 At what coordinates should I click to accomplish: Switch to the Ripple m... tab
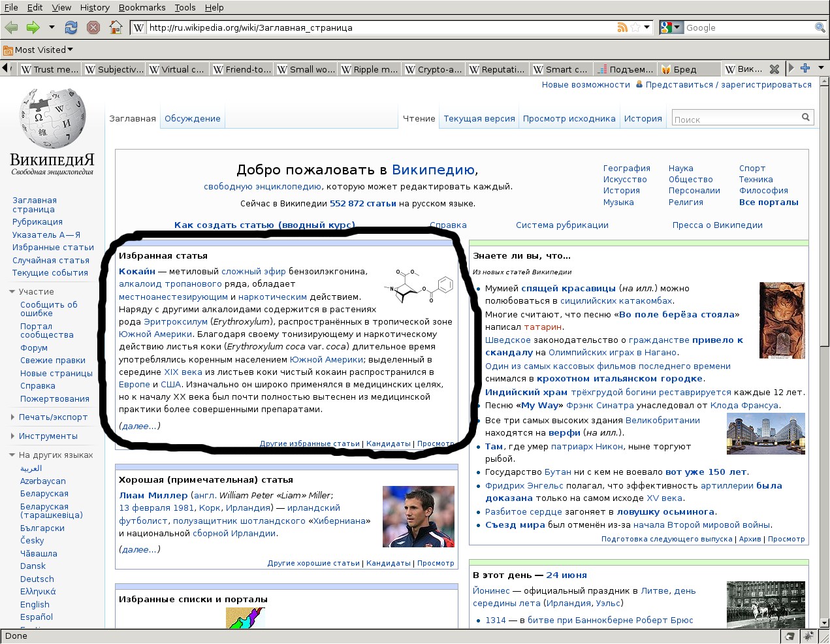pyautogui.click(x=370, y=69)
